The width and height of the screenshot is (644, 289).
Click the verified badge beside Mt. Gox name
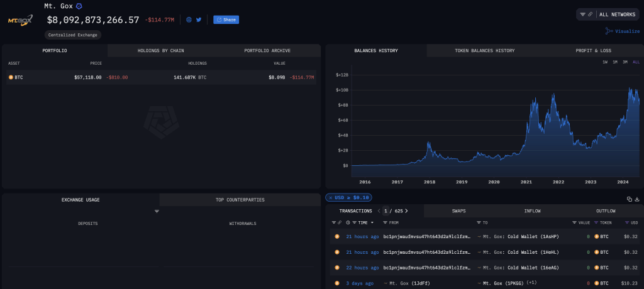[79, 6]
